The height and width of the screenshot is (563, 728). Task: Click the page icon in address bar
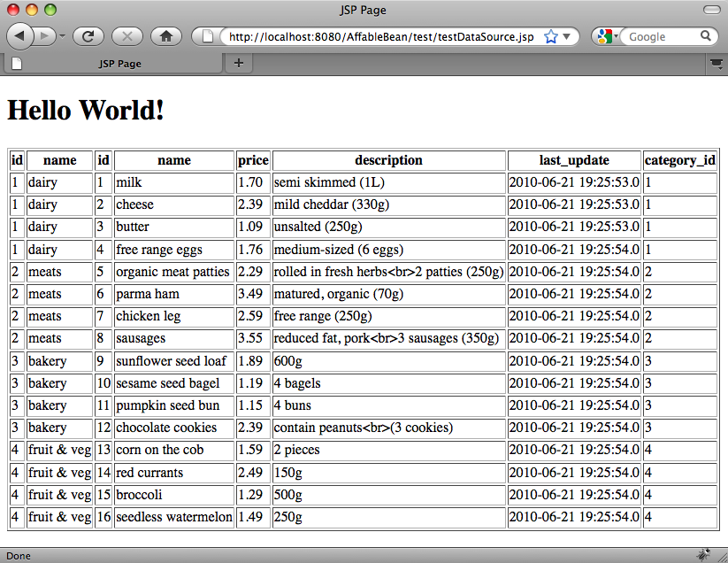(x=209, y=36)
